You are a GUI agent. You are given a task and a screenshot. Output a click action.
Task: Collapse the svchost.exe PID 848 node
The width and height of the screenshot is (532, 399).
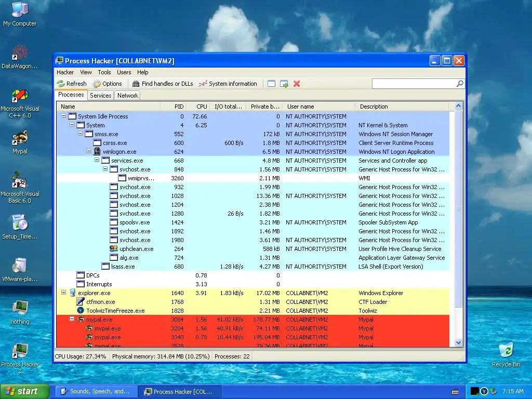click(x=105, y=169)
